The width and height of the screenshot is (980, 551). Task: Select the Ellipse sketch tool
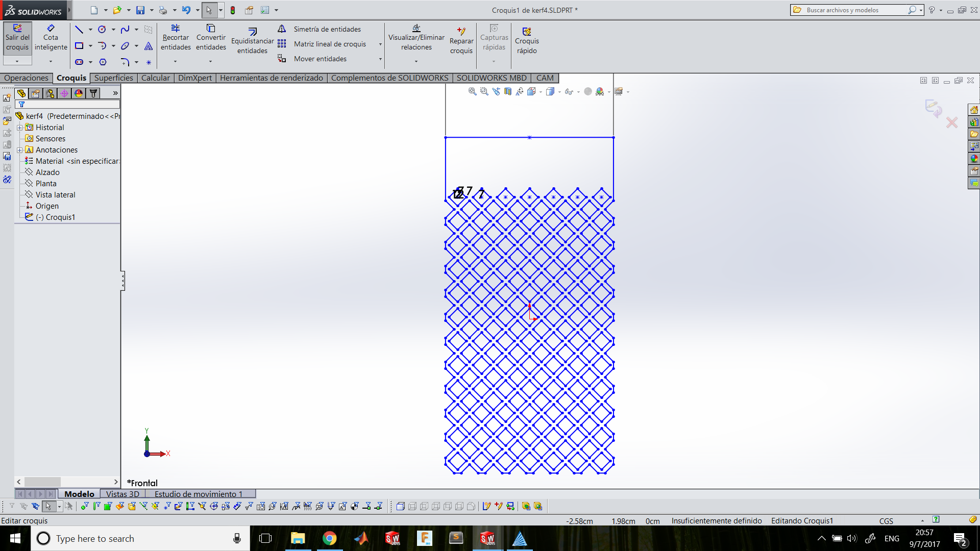125,46
